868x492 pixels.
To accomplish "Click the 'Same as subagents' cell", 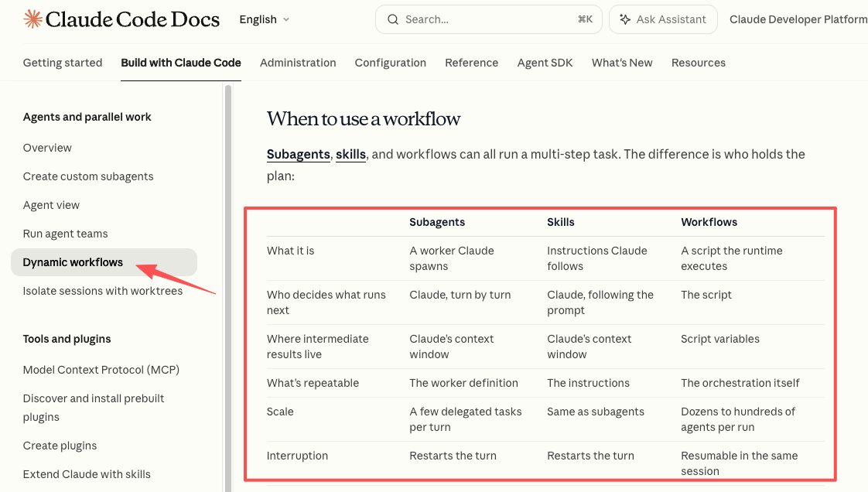I will [596, 412].
